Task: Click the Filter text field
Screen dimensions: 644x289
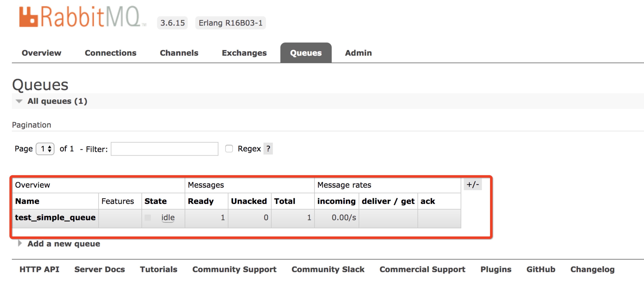Action: pos(164,149)
